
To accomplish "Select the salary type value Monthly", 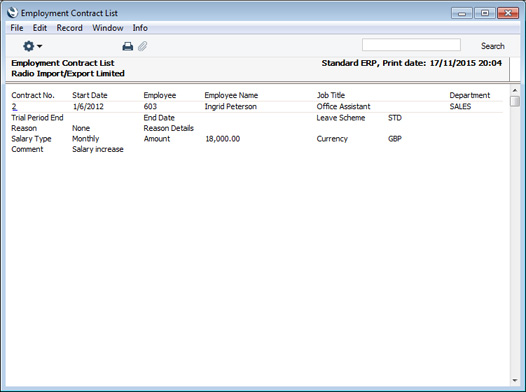I will click(86, 139).
